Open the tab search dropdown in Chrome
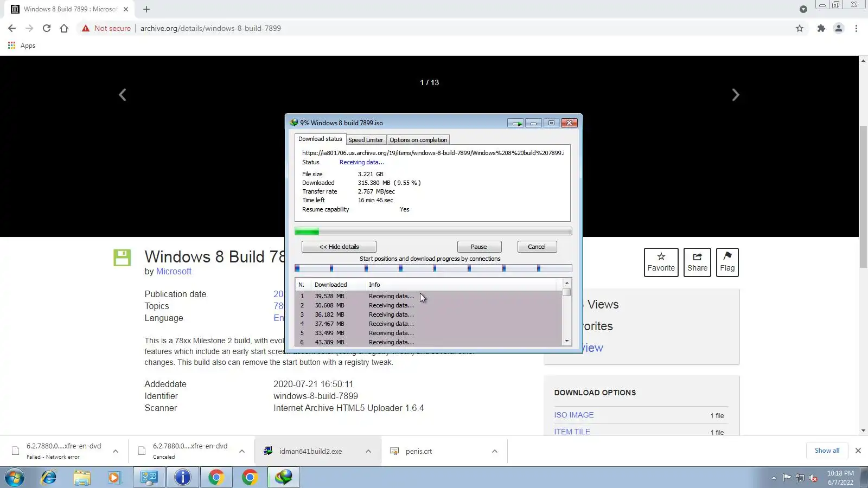Image resolution: width=868 pixels, height=488 pixels. (x=803, y=9)
